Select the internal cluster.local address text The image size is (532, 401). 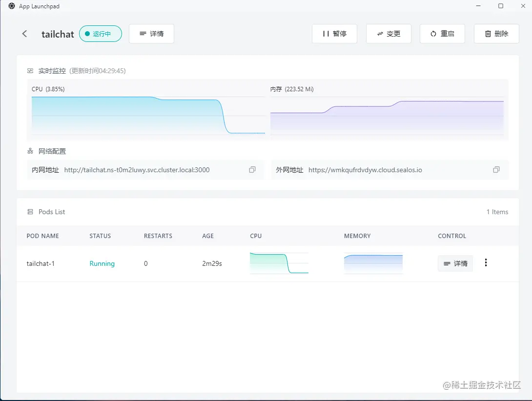click(137, 170)
